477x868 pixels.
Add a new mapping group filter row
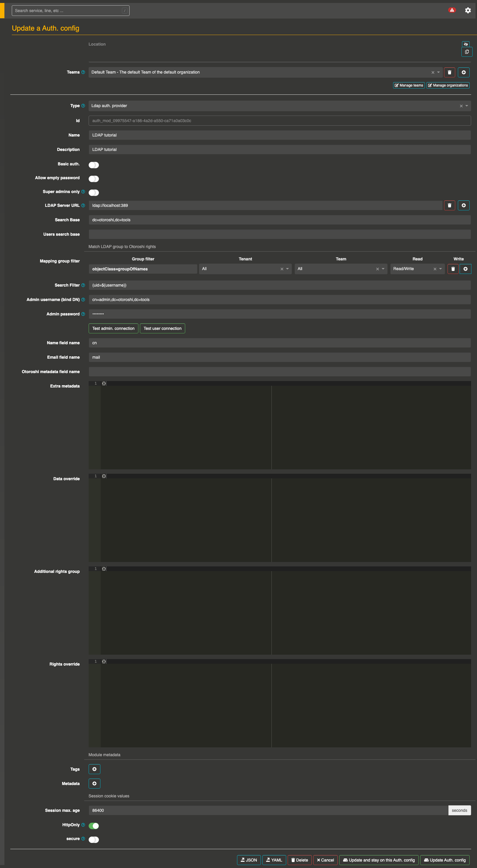465,269
